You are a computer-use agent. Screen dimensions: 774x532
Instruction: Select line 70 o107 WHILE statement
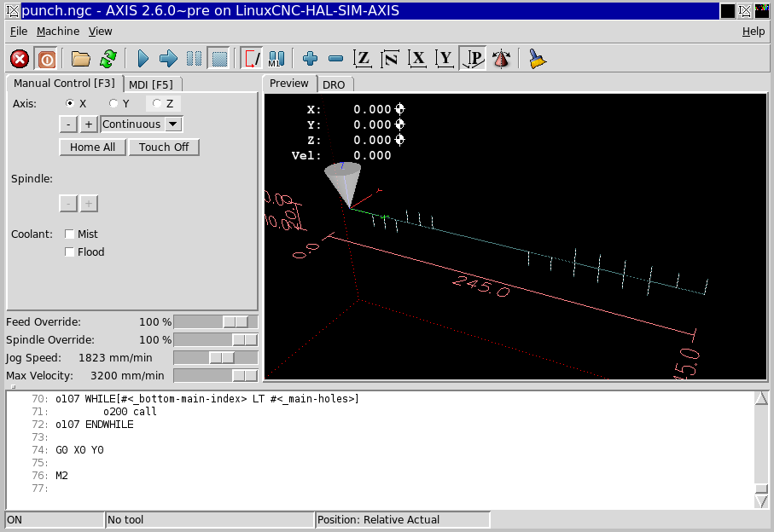pos(207,399)
